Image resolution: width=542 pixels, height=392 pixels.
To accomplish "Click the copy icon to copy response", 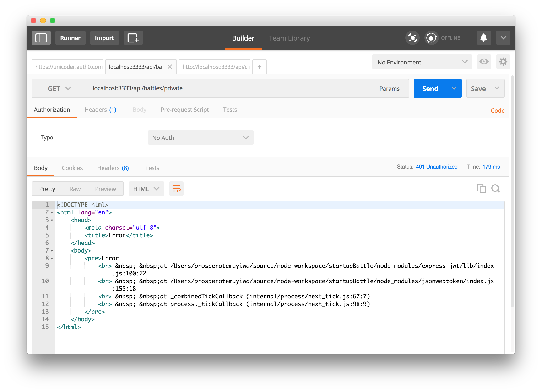I will (481, 188).
